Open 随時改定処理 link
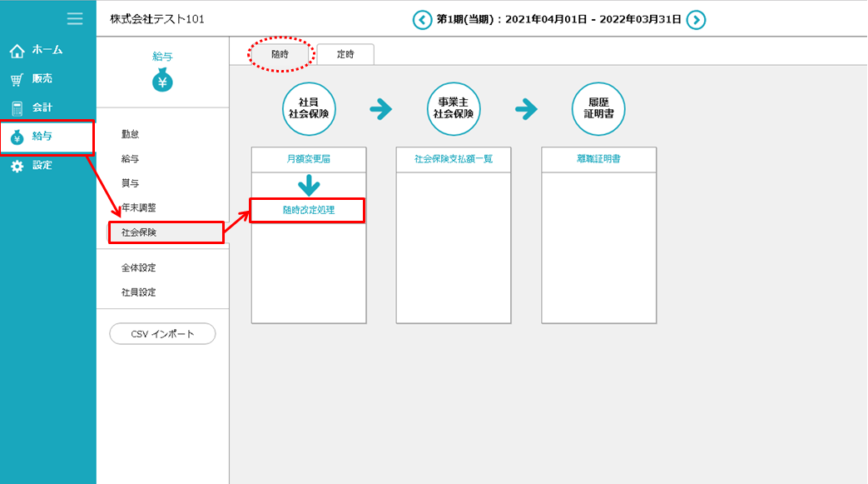The width and height of the screenshot is (868, 484). [x=308, y=210]
